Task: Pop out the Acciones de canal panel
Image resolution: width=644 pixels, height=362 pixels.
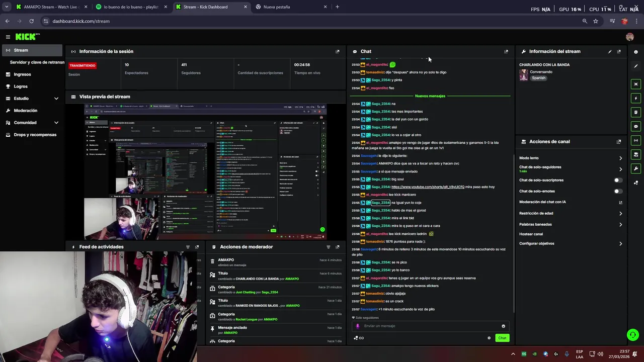Action: point(619,142)
